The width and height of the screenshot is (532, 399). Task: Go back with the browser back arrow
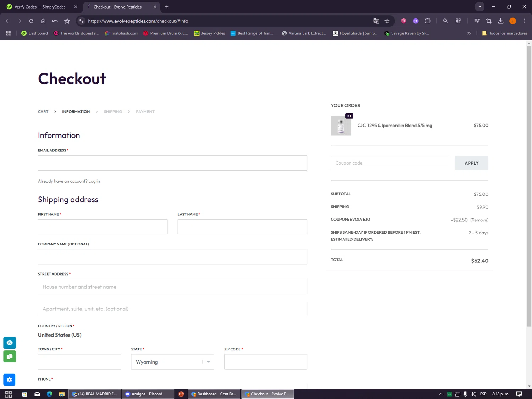(7, 21)
